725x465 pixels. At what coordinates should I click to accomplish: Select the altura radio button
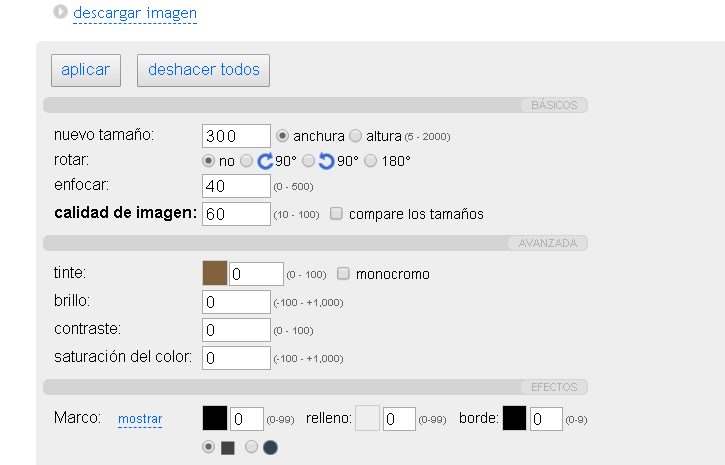click(x=356, y=136)
